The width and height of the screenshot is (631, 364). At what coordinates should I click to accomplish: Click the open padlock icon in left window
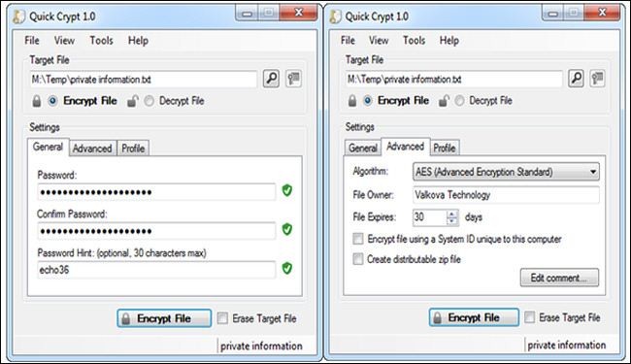132,101
